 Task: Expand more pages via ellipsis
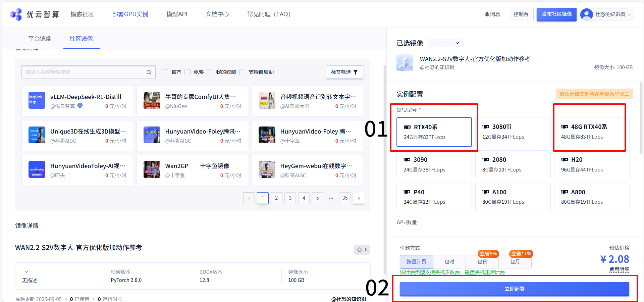(x=331, y=198)
